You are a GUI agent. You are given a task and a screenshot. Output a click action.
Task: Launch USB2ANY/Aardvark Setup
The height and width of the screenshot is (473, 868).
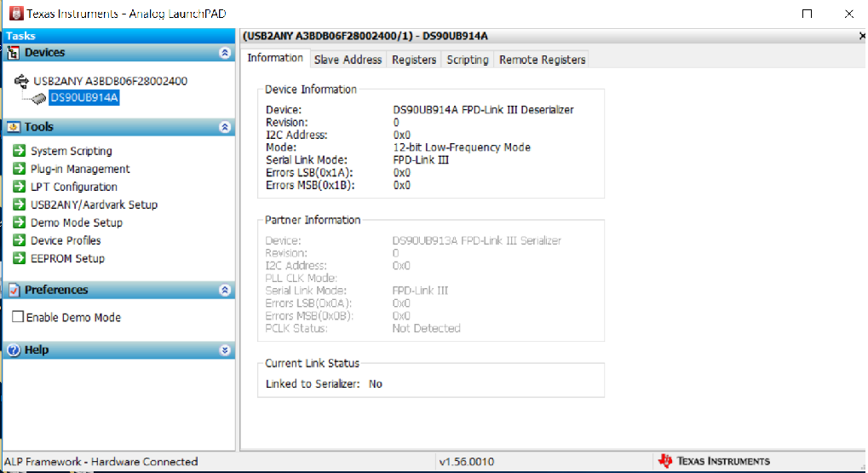click(x=94, y=205)
